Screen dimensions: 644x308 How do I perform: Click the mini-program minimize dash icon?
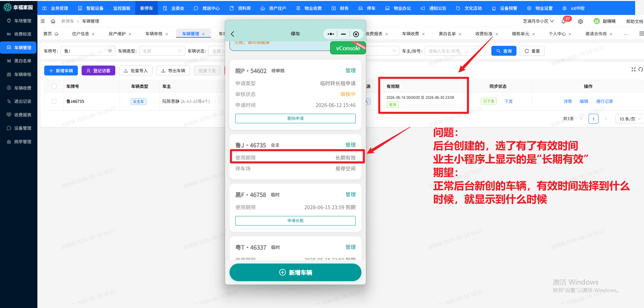pos(343,34)
